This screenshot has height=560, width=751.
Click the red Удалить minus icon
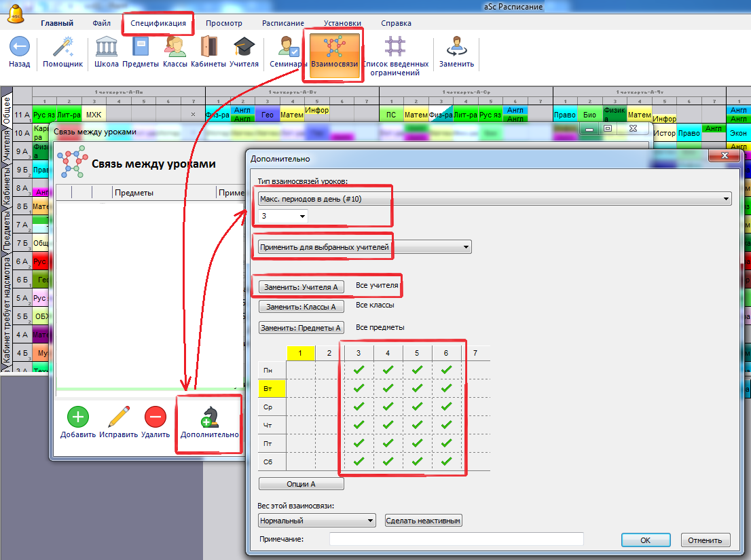click(x=155, y=416)
